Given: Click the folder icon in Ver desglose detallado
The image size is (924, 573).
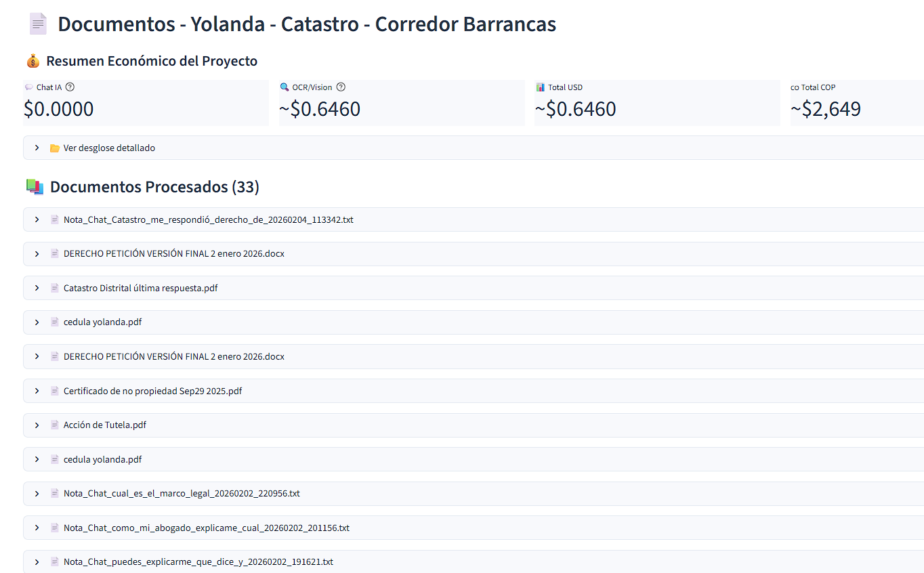Looking at the screenshot, I should [55, 148].
